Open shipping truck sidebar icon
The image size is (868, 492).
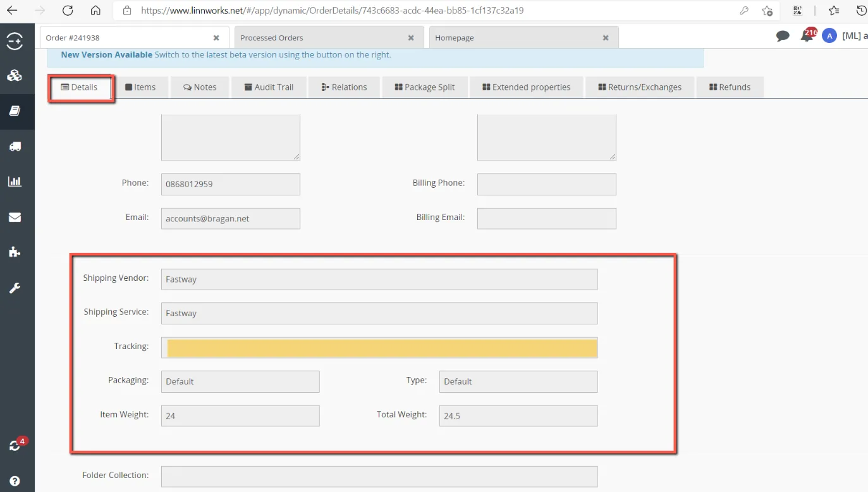coord(15,146)
